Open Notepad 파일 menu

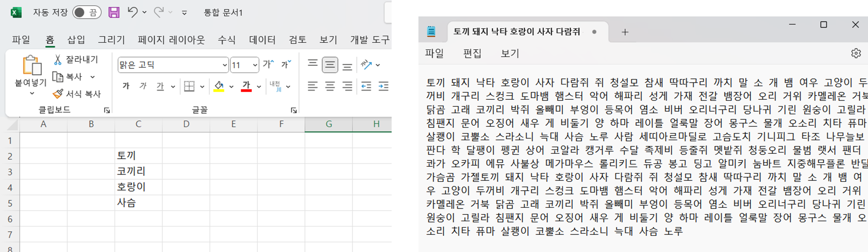tap(434, 53)
